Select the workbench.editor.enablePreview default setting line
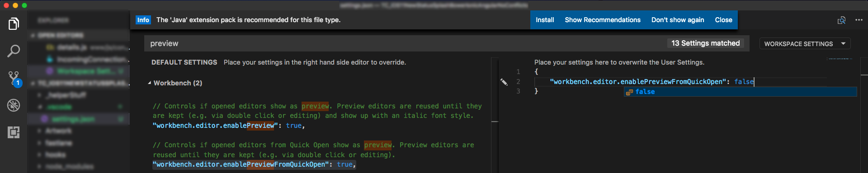 [x=229, y=126]
